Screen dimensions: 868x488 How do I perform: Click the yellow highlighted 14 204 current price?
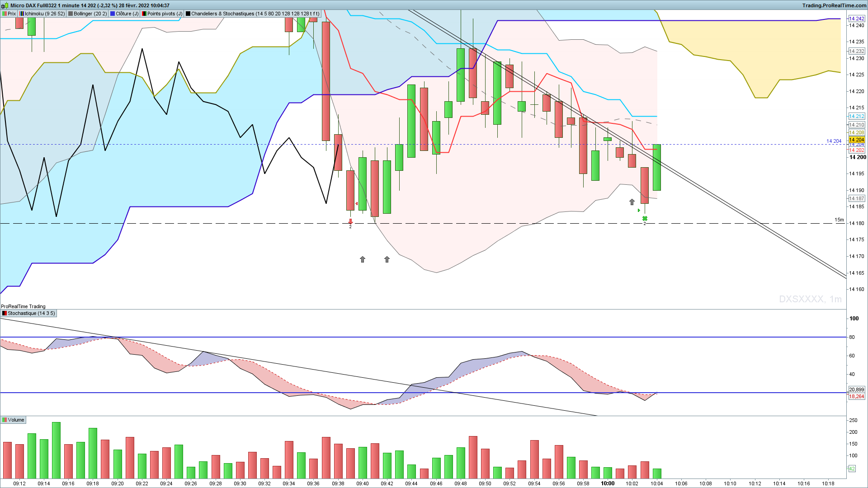click(x=857, y=140)
